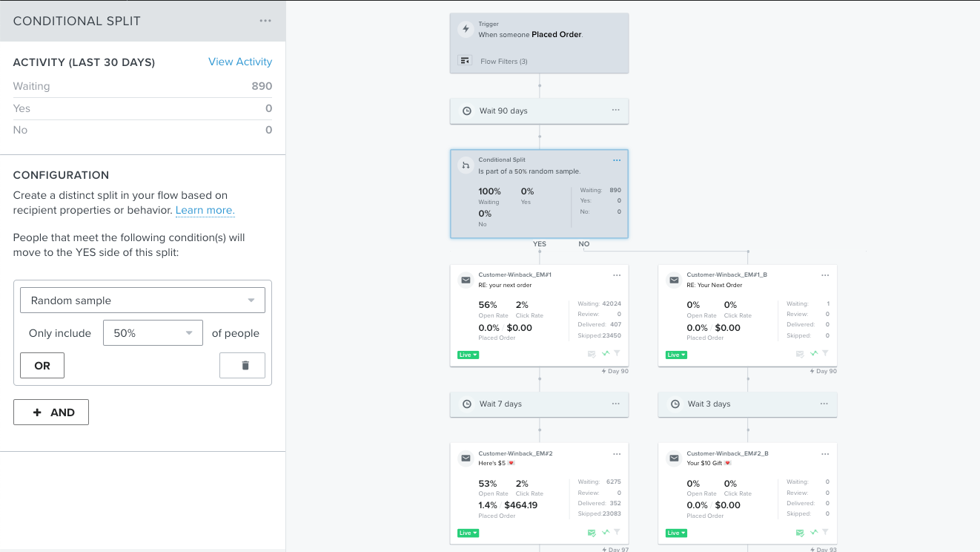Open Live status dropdown on Customer-Winback_EM#2_B
This screenshot has height=552, width=980.
[x=677, y=533]
